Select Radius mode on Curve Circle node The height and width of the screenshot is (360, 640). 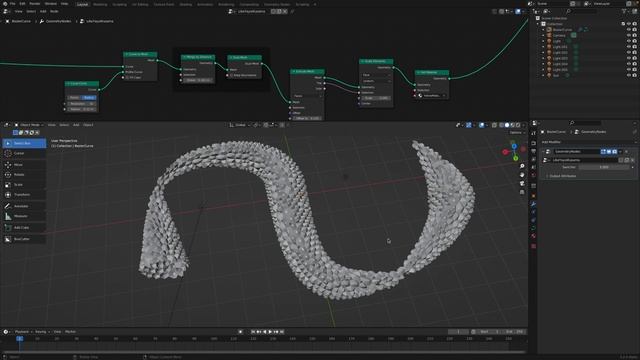(x=89, y=98)
